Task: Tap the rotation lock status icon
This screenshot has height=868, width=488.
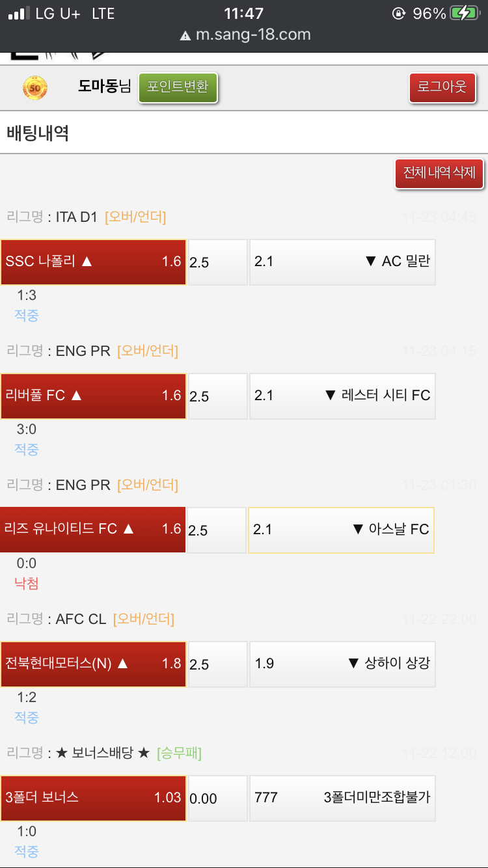Action: (x=398, y=14)
